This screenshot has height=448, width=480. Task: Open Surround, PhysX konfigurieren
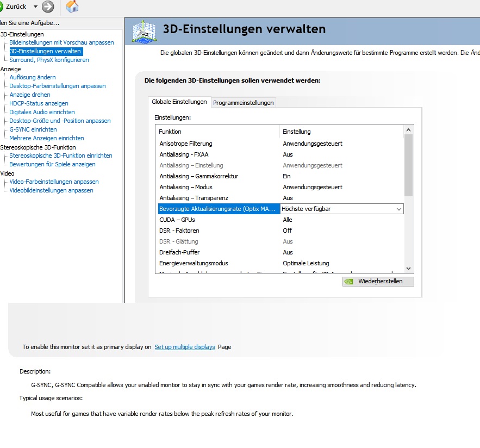pyautogui.click(x=49, y=60)
